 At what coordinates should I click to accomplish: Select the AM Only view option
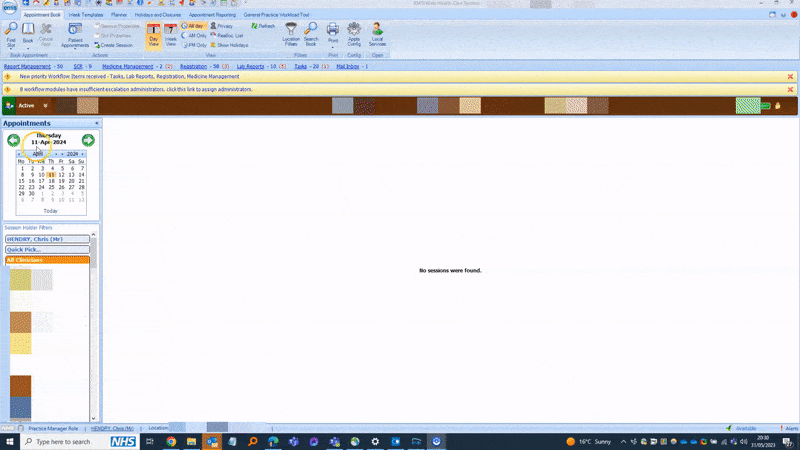click(194, 36)
